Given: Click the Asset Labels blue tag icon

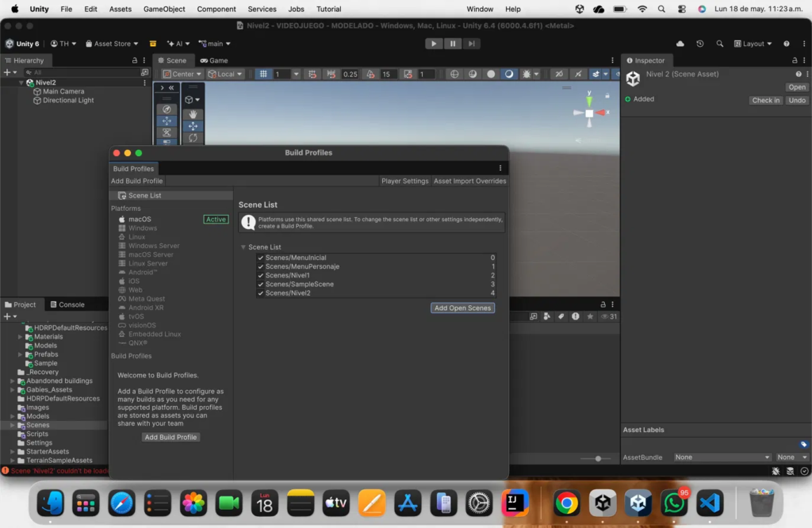Looking at the screenshot, I should (803, 444).
